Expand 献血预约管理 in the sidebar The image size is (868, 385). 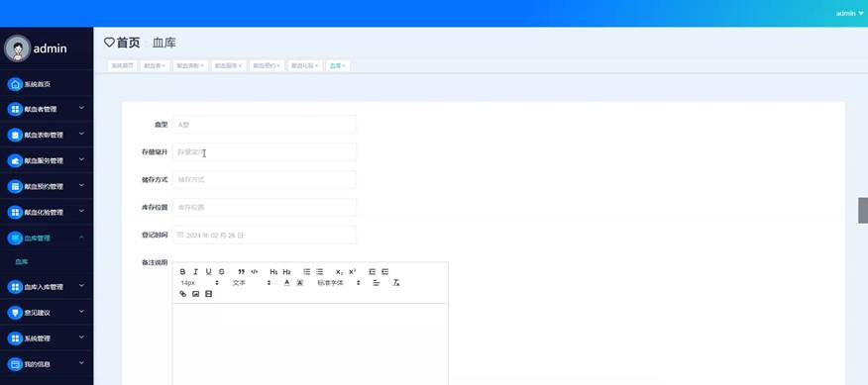(47, 186)
